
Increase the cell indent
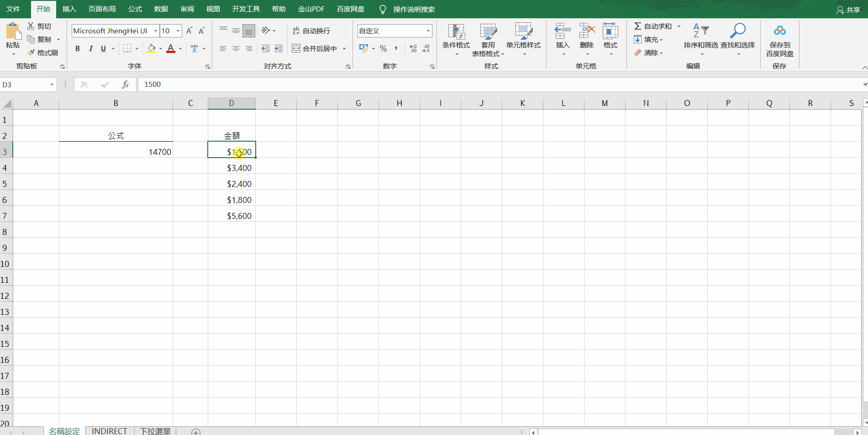[279, 48]
